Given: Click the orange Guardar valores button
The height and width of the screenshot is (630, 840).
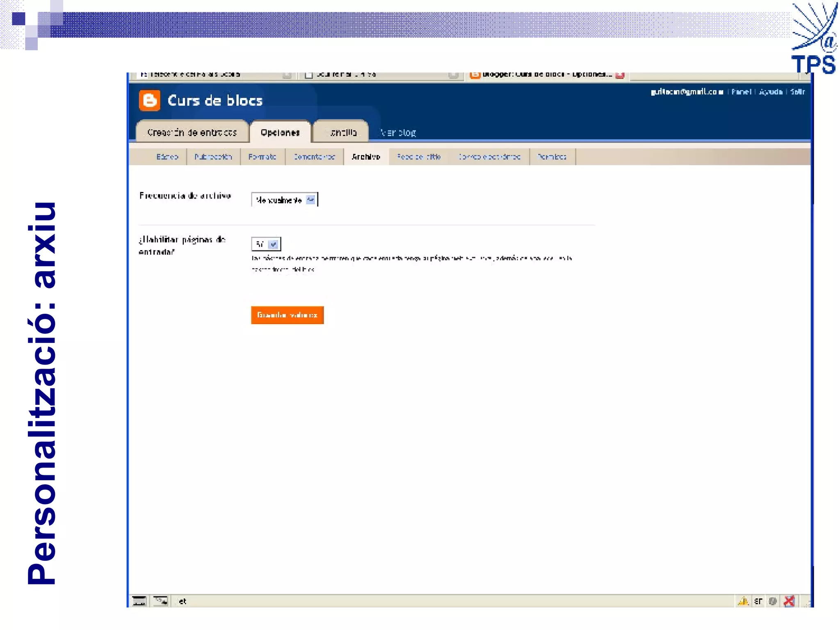Looking at the screenshot, I should (287, 315).
